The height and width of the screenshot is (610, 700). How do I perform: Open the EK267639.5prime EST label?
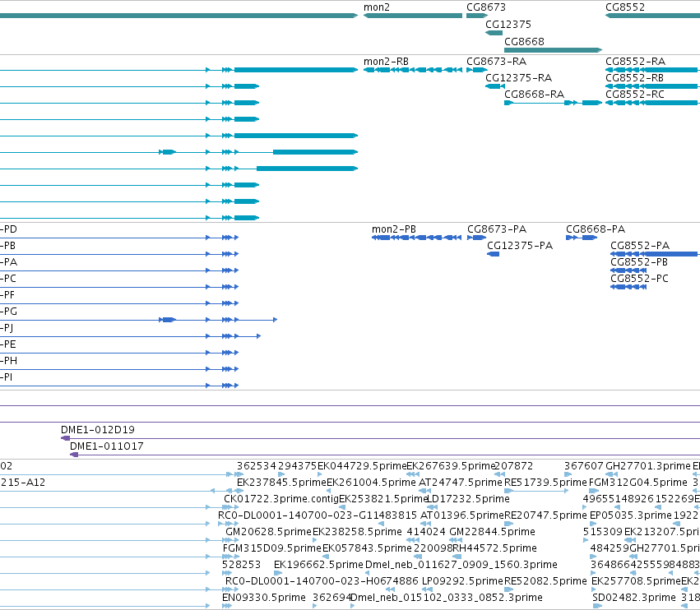click(x=451, y=466)
